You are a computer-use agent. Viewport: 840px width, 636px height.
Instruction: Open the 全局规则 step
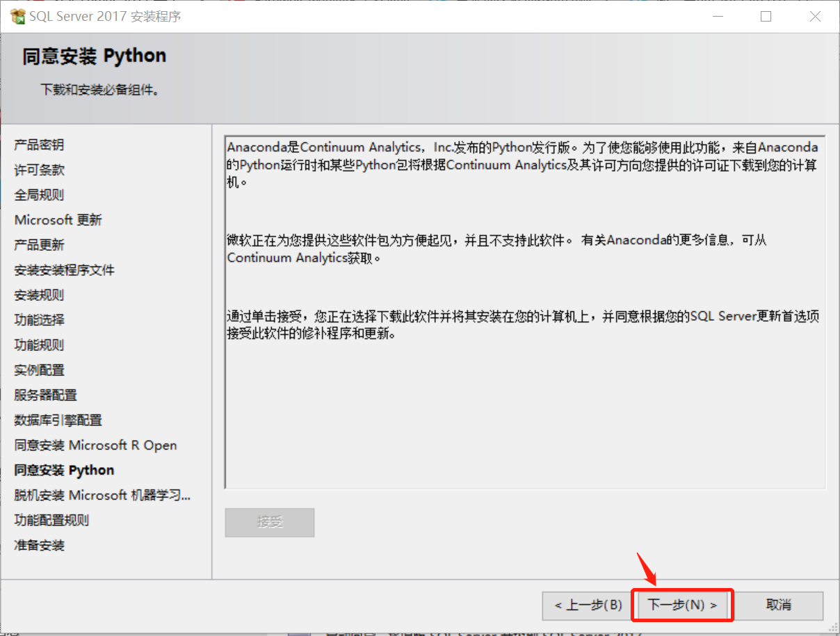tap(39, 195)
